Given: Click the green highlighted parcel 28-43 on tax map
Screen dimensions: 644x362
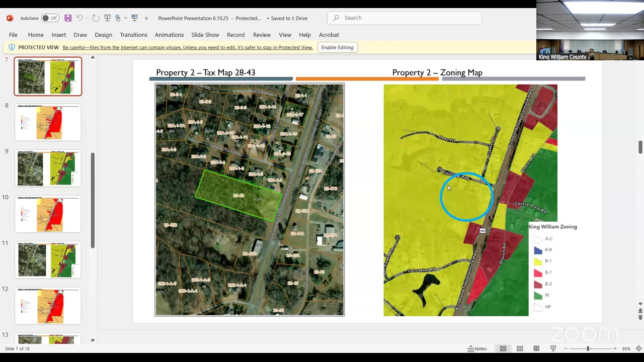Looking at the screenshot, I should click(238, 195).
